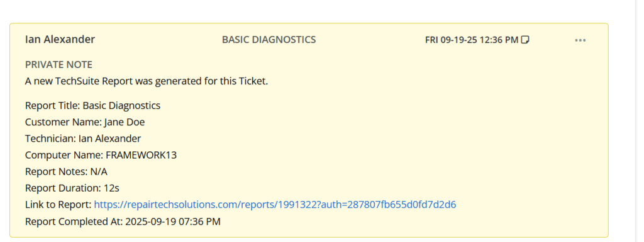This screenshot has width=644, height=242.
Task: Click the Report Title: Basic Diagnostics line
Action: (92, 105)
